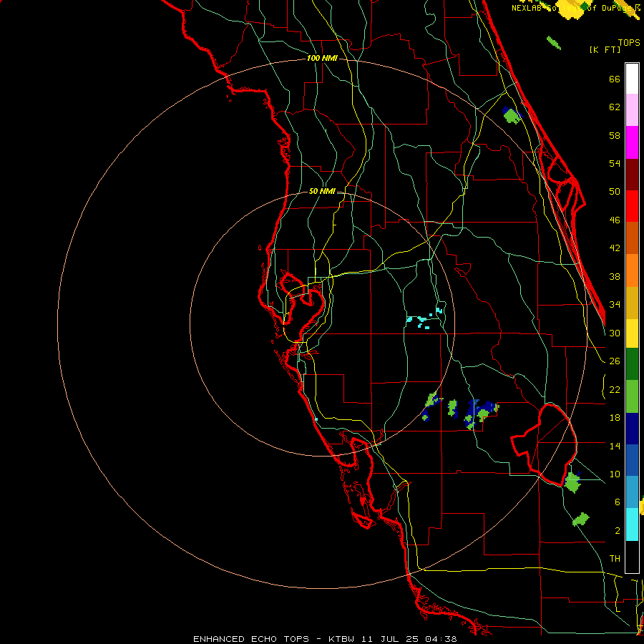The height and width of the screenshot is (644, 644).
Task: Pick the light pink legend swatch
Action: pyautogui.click(x=632, y=110)
